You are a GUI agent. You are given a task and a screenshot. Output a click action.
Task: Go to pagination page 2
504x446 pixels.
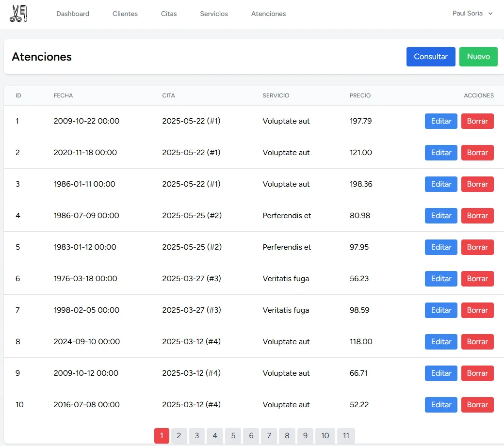tap(179, 436)
